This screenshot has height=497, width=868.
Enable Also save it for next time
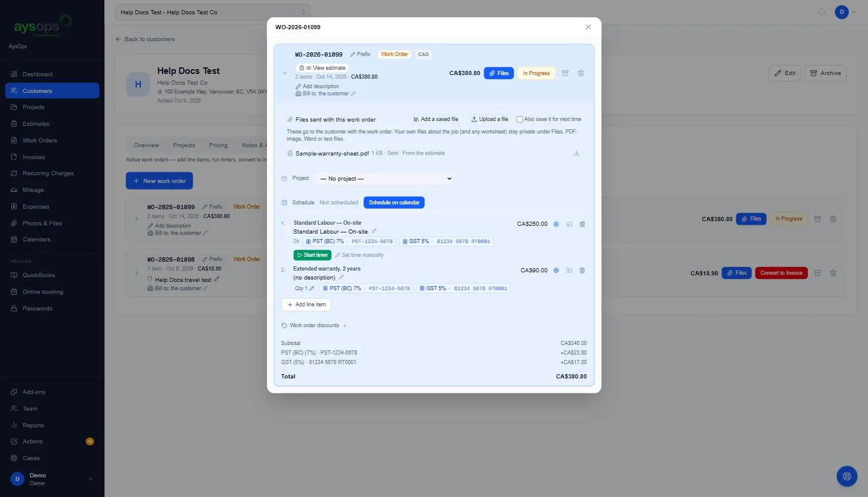(x=520, y=119)
